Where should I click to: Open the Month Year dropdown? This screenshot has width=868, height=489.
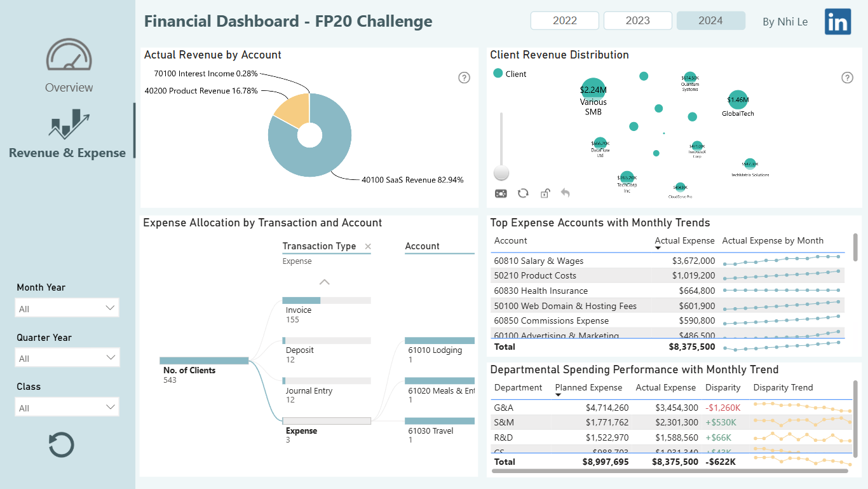coord(67,308)
